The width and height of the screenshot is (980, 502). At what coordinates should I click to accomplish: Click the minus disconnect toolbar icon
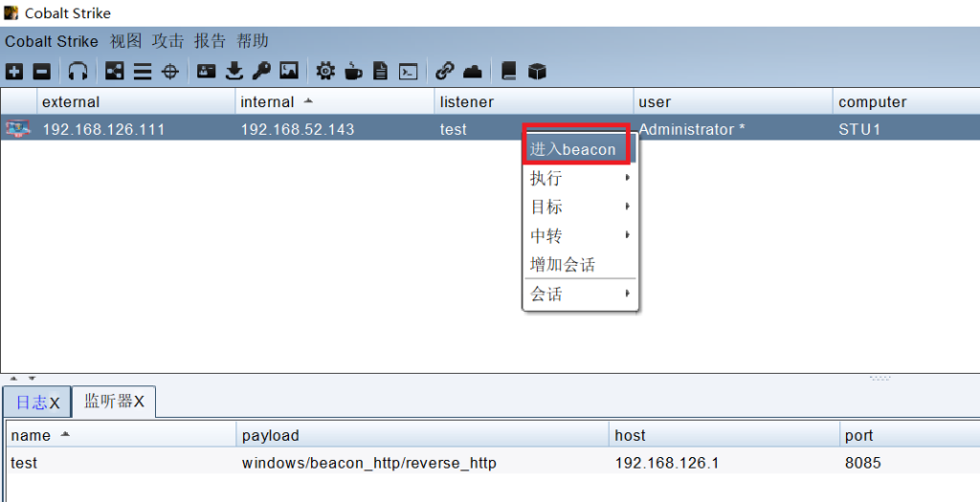(x=41, y=71)
